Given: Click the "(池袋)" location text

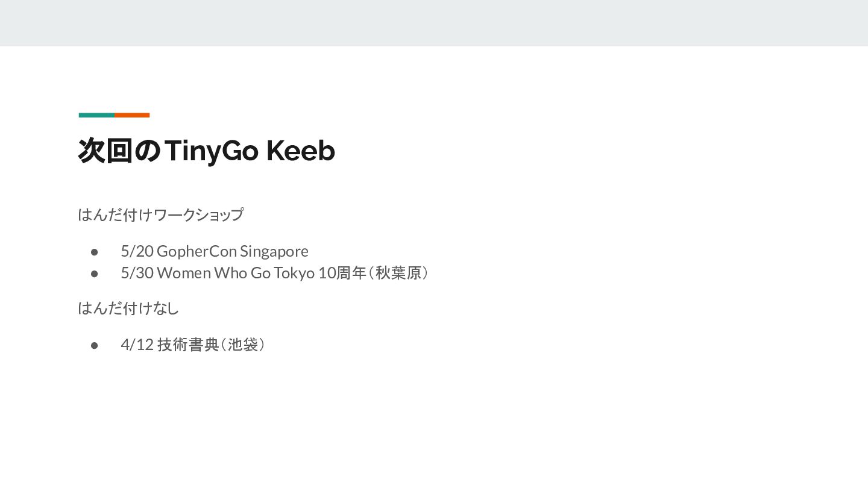Looking at the screenshot, I should [x=242, y=345].
